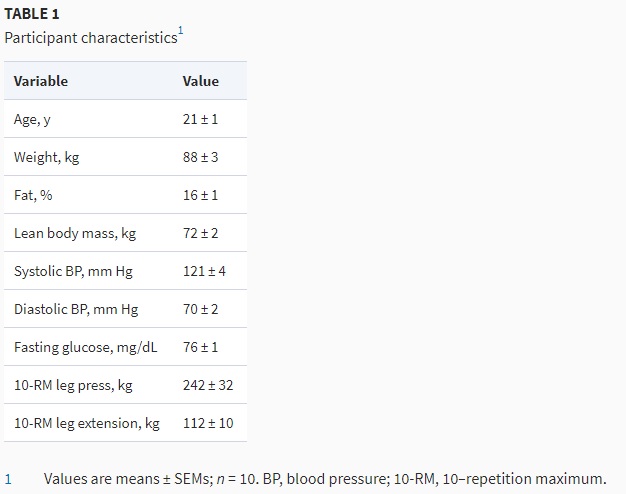
Task: Click the Lean body mass, kg label
Action: click(x=75, y=233)
